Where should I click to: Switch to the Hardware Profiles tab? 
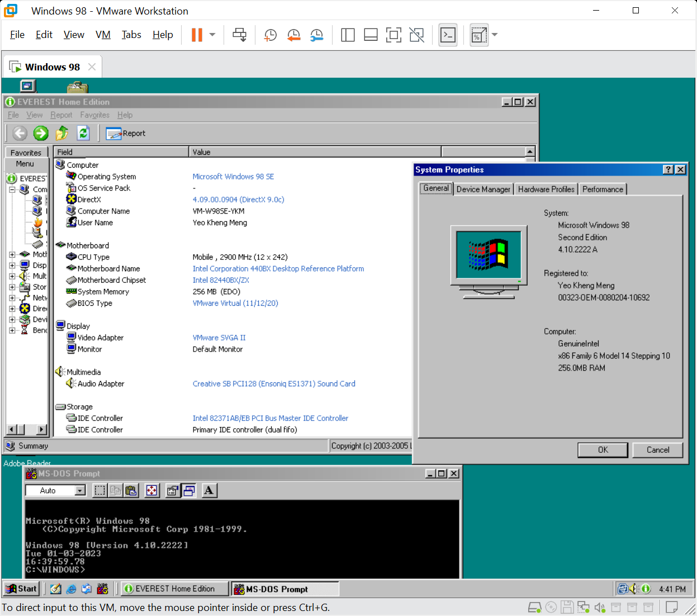[546, 189]
